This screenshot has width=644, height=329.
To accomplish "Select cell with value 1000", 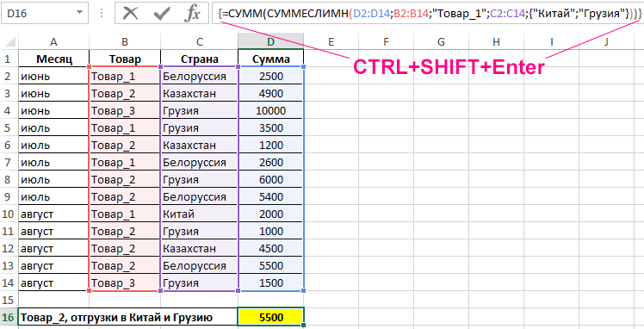I will [x=270, y=231].
